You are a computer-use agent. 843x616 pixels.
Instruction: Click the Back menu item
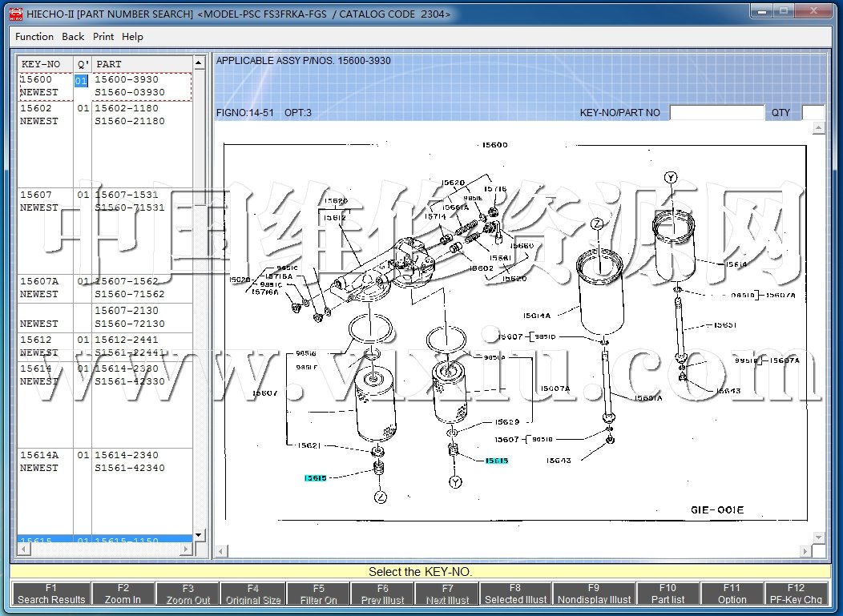tap(73, 37)
